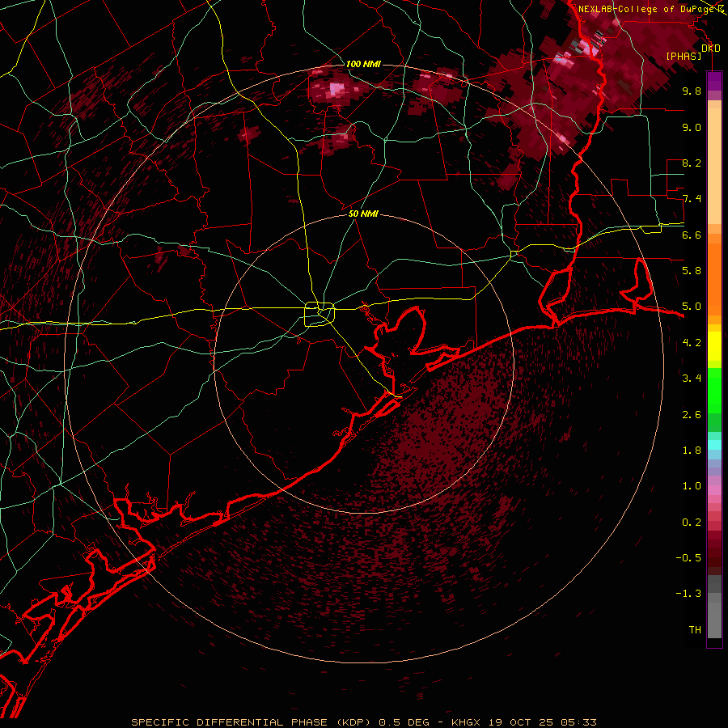
Task: Click the [PHAS] label above the color scale
Action: 684,57
